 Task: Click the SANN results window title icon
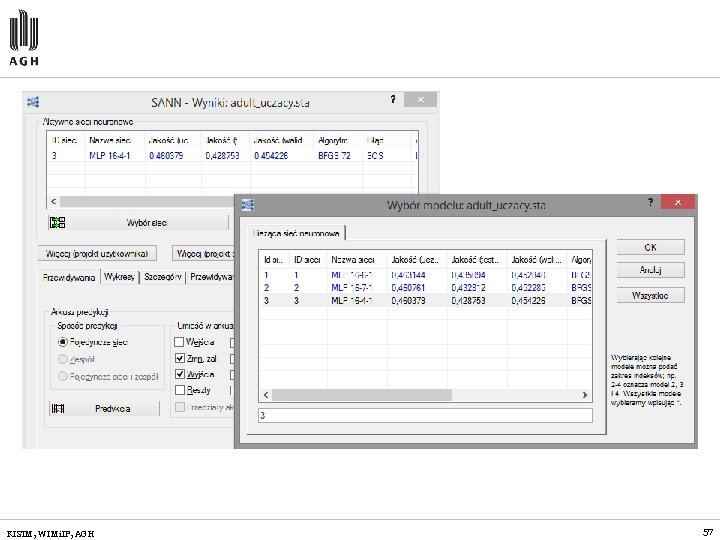pos(33,102)
